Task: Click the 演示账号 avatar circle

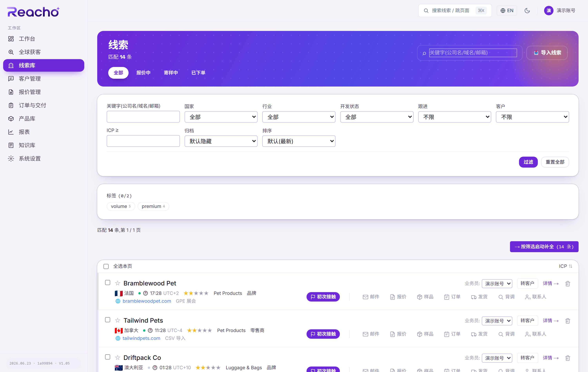Action: click(548, 11)
